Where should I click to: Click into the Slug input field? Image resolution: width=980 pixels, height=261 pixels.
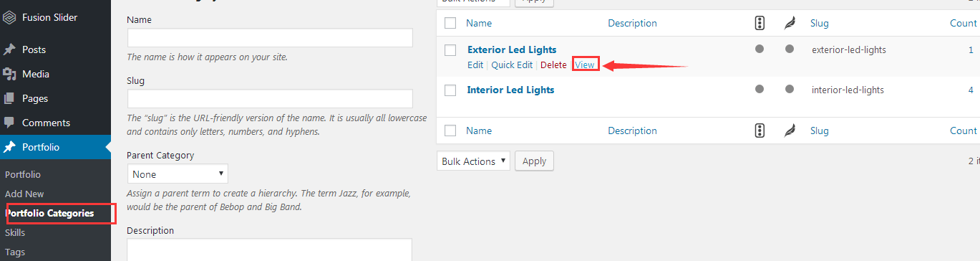coord(270,99)
